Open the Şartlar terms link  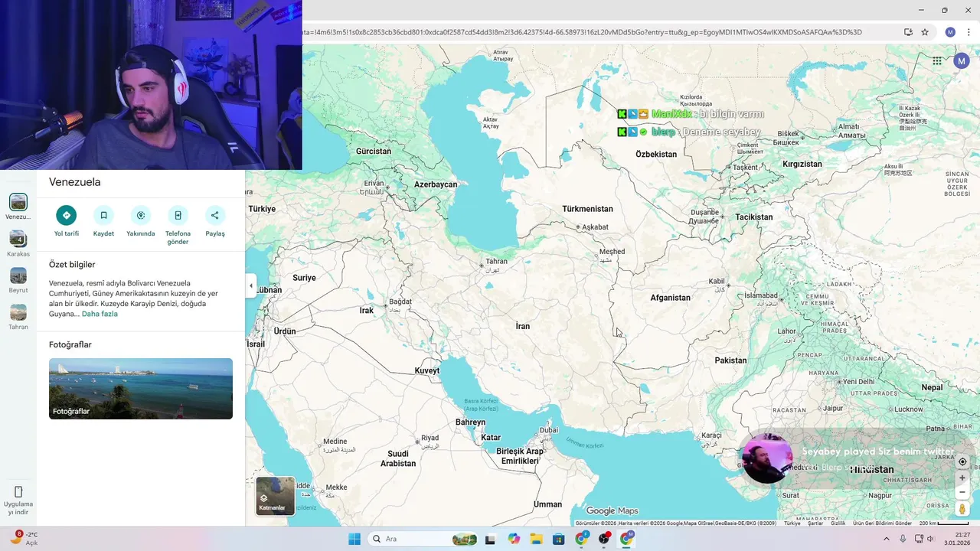[x=815, y=523]
